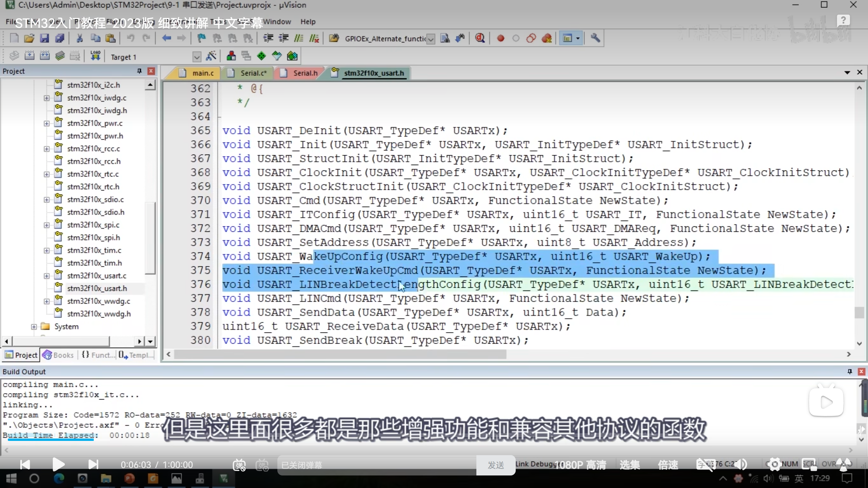
Task: Pin the Build Output panel
Action: 850,371
